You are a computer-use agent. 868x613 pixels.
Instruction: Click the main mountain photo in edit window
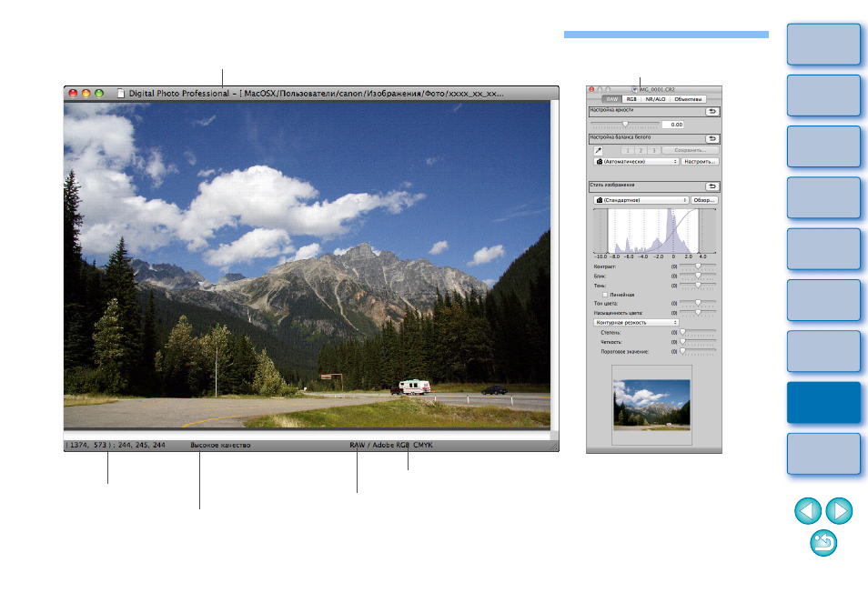(x=308, y=265)
